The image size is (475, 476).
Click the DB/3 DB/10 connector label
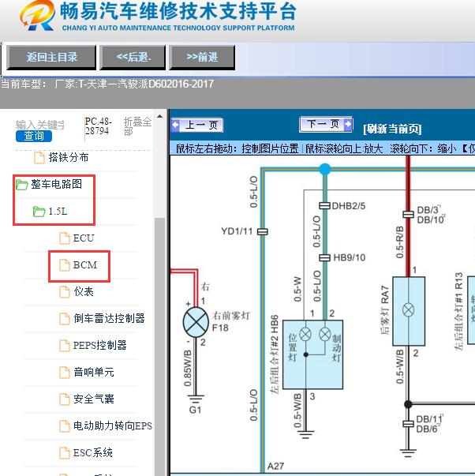(431, 215)
